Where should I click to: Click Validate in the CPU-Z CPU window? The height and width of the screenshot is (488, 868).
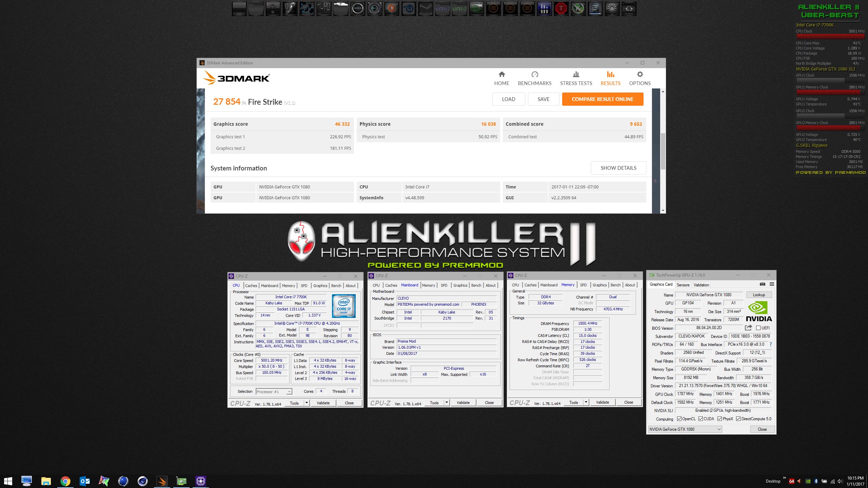(x=323, y=403)
